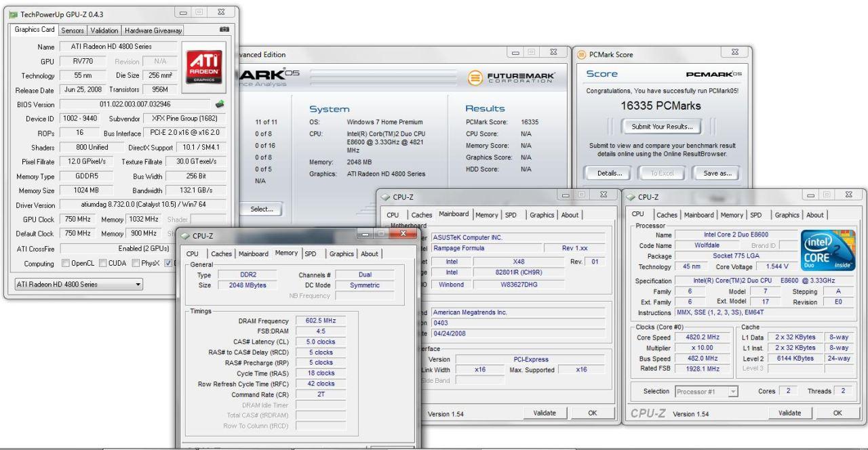
Task: Click title icon of CPU-Z Memory window
Action: 186,237
